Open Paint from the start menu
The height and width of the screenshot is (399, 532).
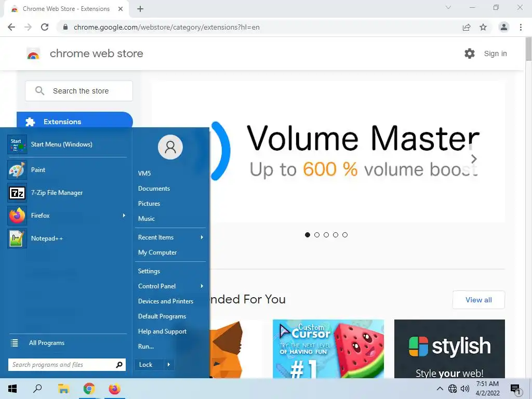(x=67, y=170)
